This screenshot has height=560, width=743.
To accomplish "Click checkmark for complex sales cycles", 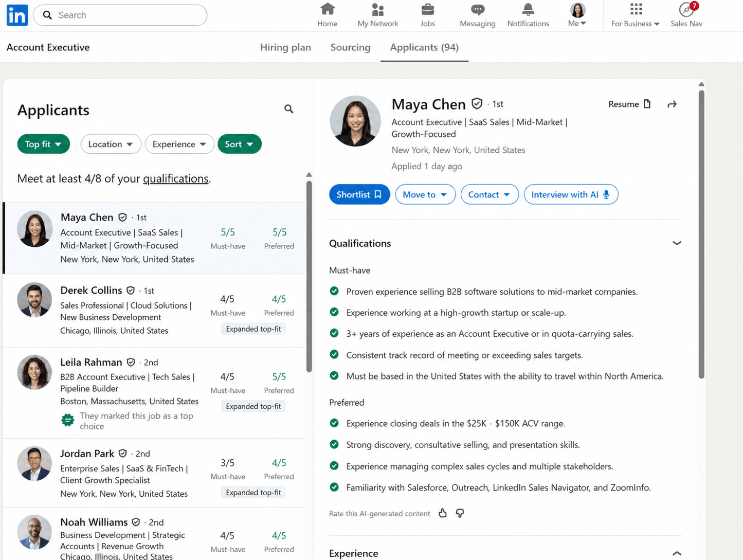I will click(334, 466).
